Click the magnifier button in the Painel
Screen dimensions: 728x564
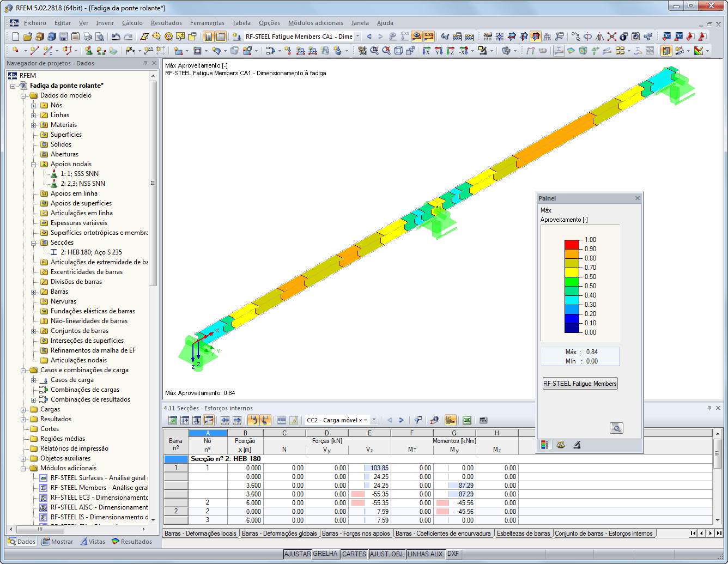click(616, 428)
